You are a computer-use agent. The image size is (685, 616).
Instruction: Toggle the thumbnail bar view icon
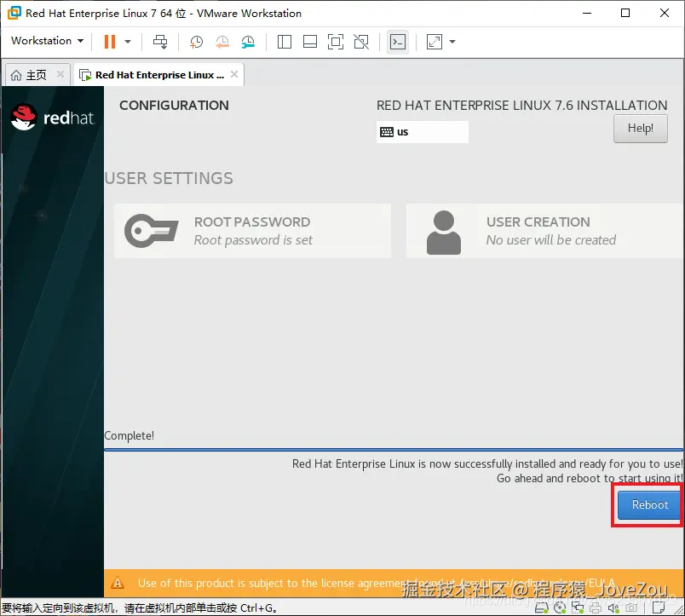coord(310,42)
